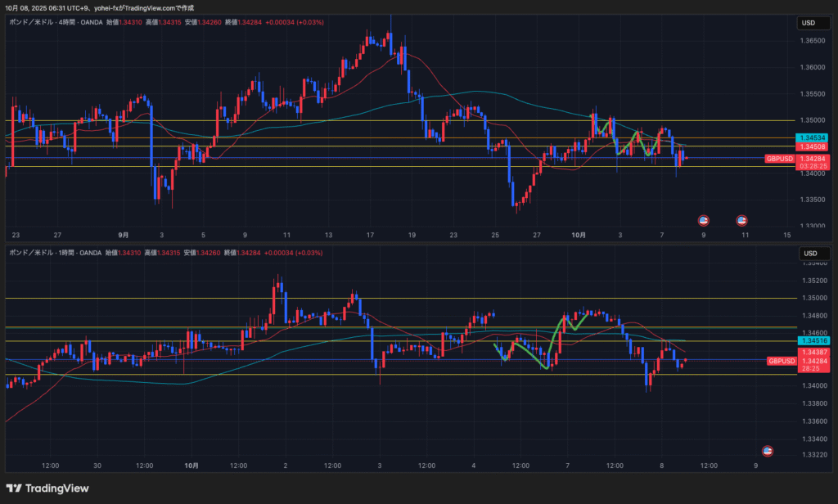Click the 1.35000 price level on the 4-hour price axis

click(813, 120)
